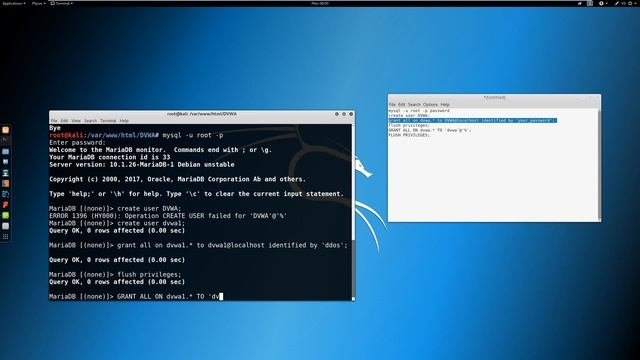Maximize the terminal window

344,114
